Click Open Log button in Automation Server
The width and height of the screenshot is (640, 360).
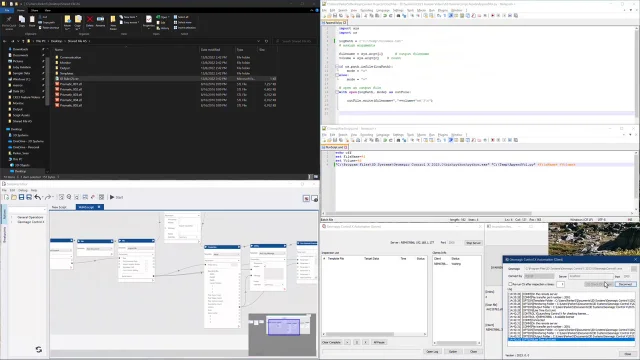[x=432, y=351]
